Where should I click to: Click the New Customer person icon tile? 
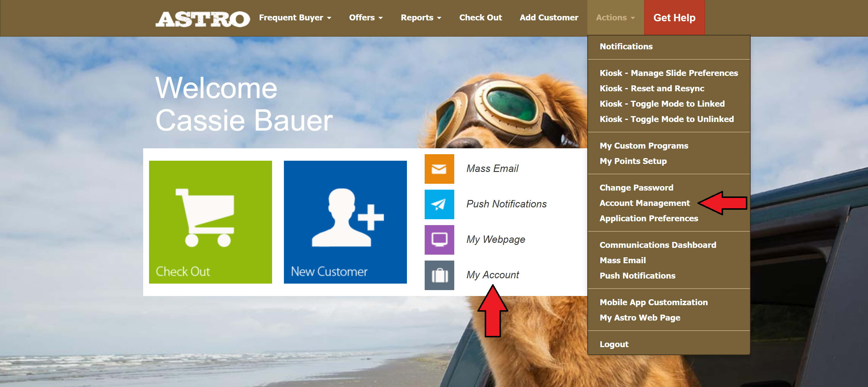(345, 222)
